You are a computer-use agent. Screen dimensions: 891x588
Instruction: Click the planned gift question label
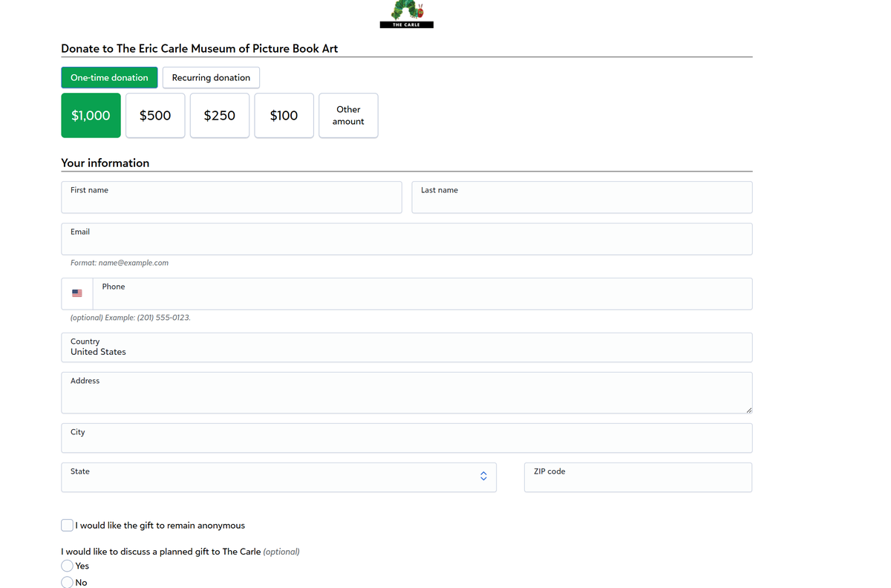tap(180, 552)
